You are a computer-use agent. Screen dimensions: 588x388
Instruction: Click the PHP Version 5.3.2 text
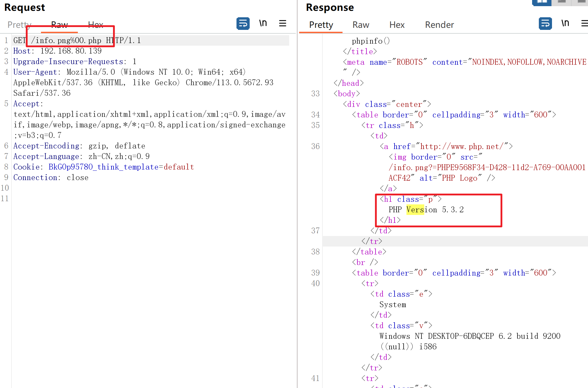pos(426,210)
